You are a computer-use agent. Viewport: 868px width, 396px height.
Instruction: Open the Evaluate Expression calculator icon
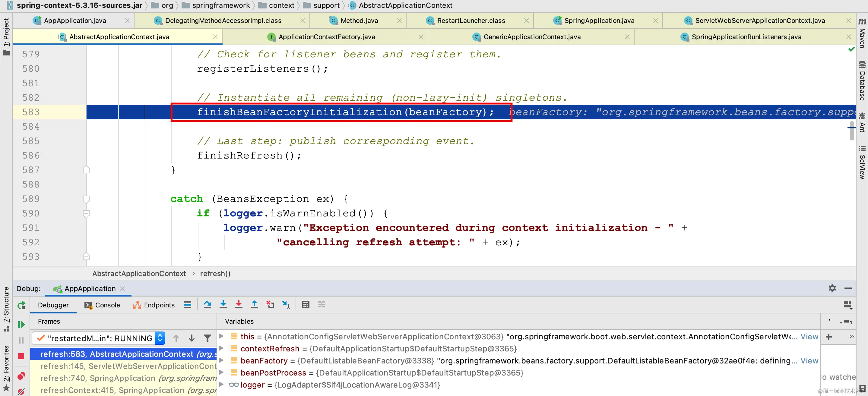tap(306, 305)
